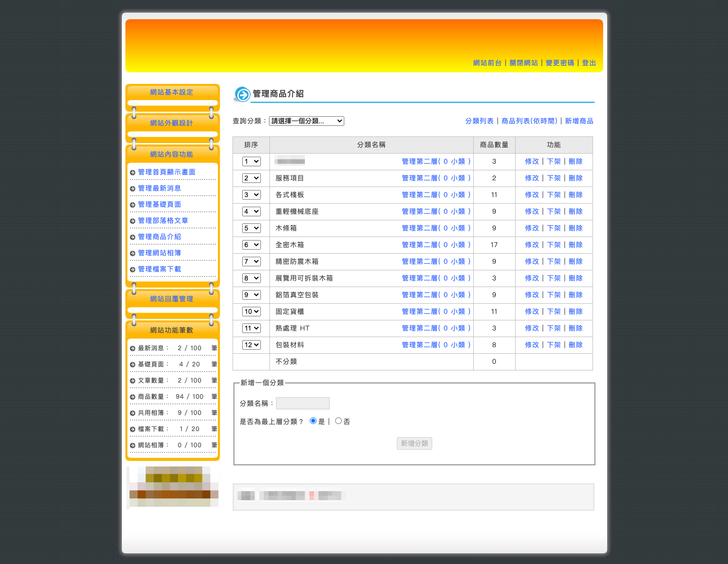
Task: Click 商品數量 column header
Action: coord(494,145)
